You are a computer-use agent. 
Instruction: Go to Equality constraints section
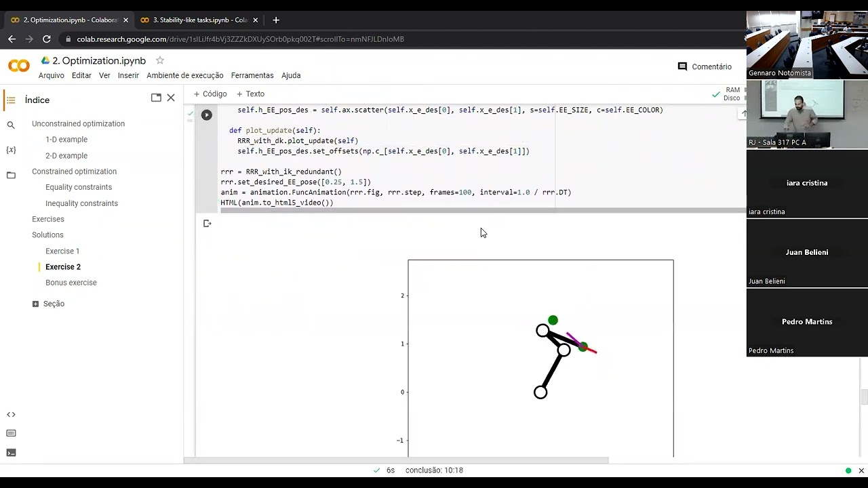click(79, 187)
